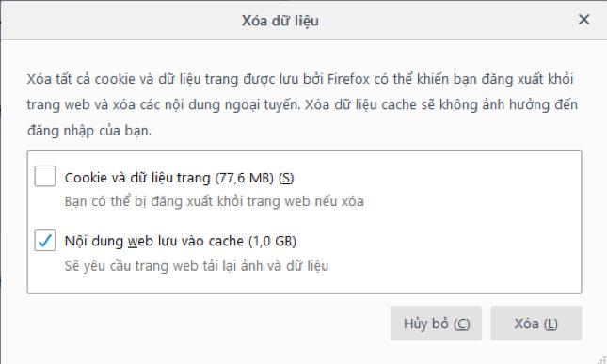
Task: Click the text 'Sẽ yêu cầu trang web tải lại ảnh và dữ liệu'
Action: tap(197, 266)
